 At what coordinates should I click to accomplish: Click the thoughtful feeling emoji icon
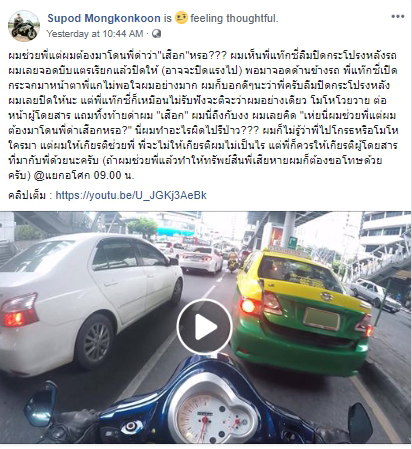click(x=181, y=17)
